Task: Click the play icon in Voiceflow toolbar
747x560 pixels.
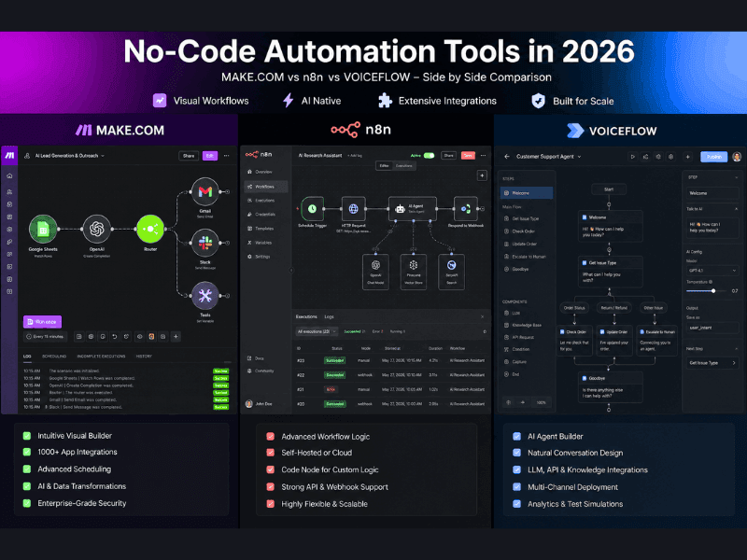Action: [633, 157]
